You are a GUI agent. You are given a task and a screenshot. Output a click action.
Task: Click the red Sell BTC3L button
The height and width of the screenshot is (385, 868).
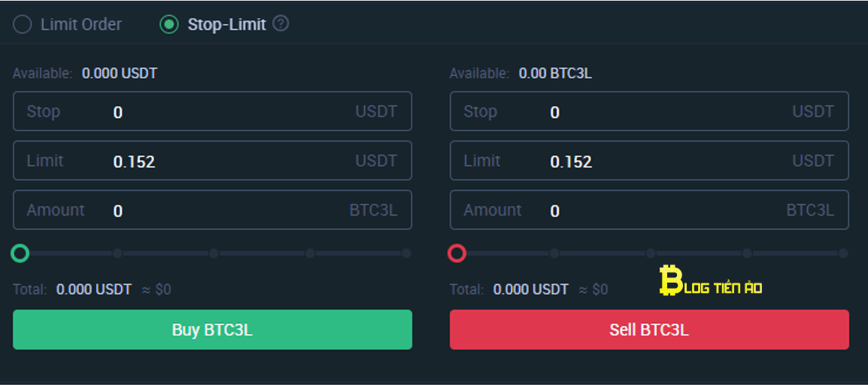pyautogui.click(x=649, y=329)
